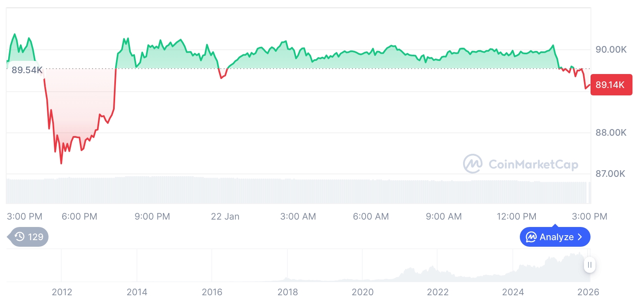
Task: Click the clock history icon beside 129
Action: click(19, 237)
